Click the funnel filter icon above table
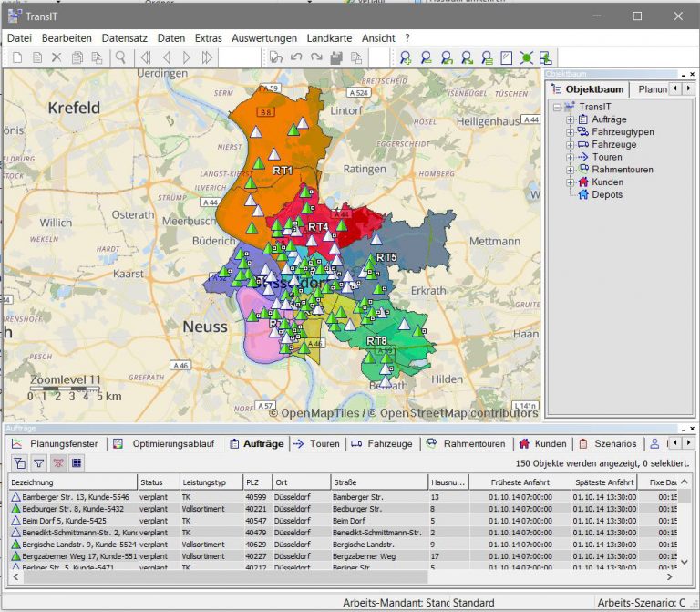This screenshot has height=612, width=700. (x=38, y=463)
